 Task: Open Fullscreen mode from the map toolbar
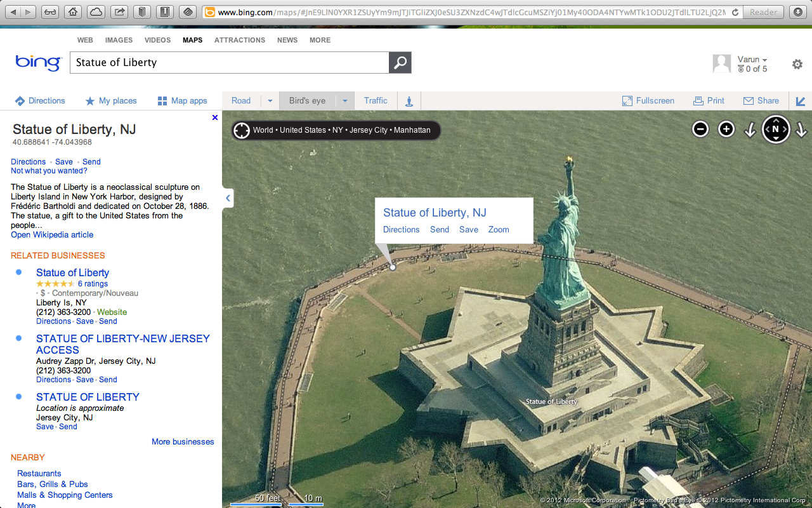tap(648, 100)
